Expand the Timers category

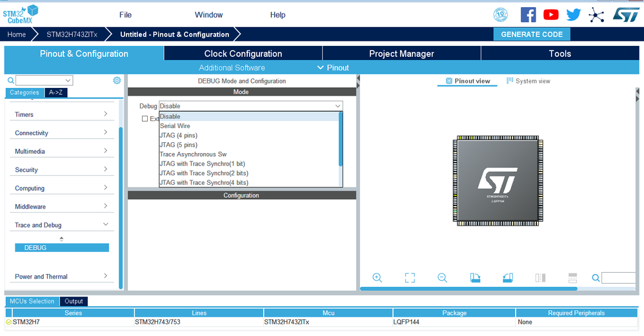(106, 114)
